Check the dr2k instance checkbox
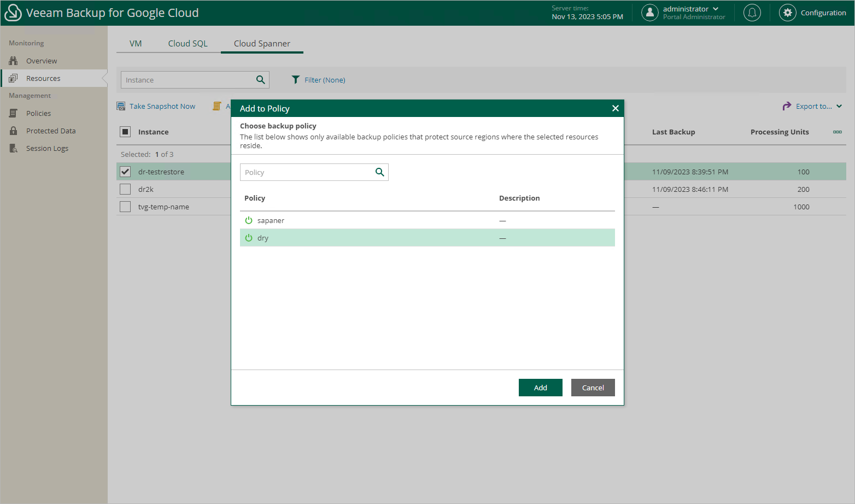Screen dimensions: 855x504 pos(125,189)
